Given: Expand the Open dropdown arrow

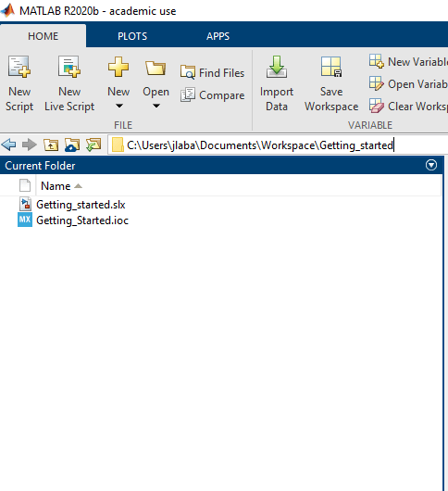Looking at the screenshot, I should tap(156, 107).
